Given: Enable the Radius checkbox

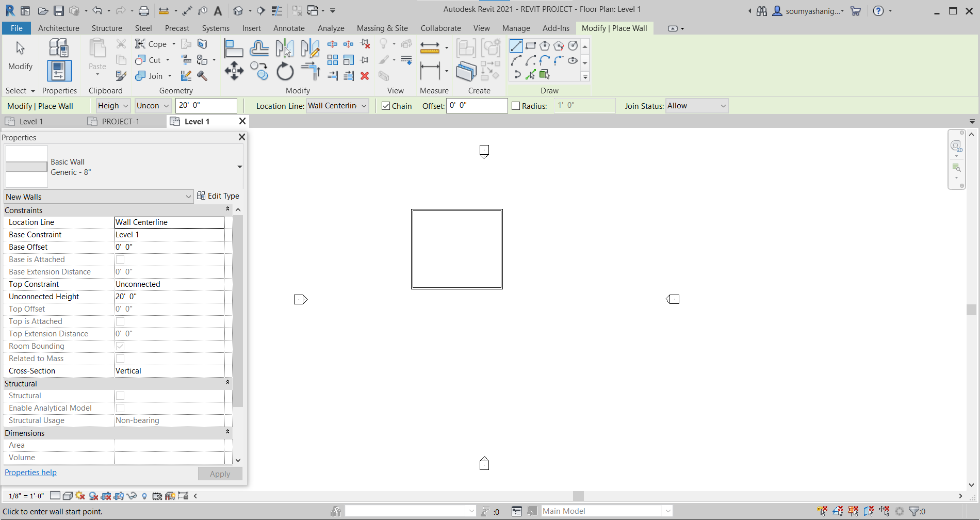Looking at the screenshot, I should tap(516, 106).
